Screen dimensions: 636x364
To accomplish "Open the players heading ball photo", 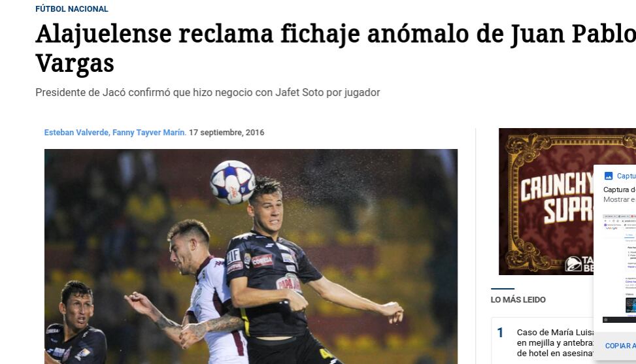I will pyautogui.click(x=251, y=257).
